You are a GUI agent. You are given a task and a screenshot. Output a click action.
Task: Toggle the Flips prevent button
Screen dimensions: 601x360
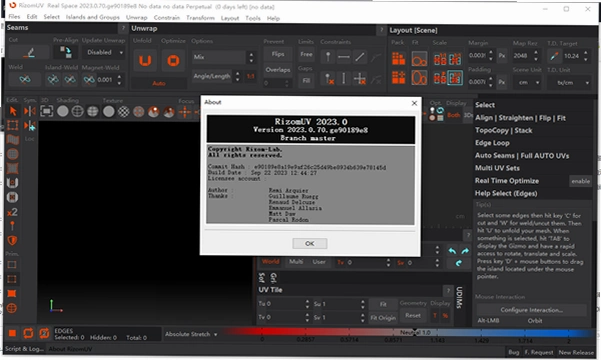pyautogui.click(x=278, y=54)
